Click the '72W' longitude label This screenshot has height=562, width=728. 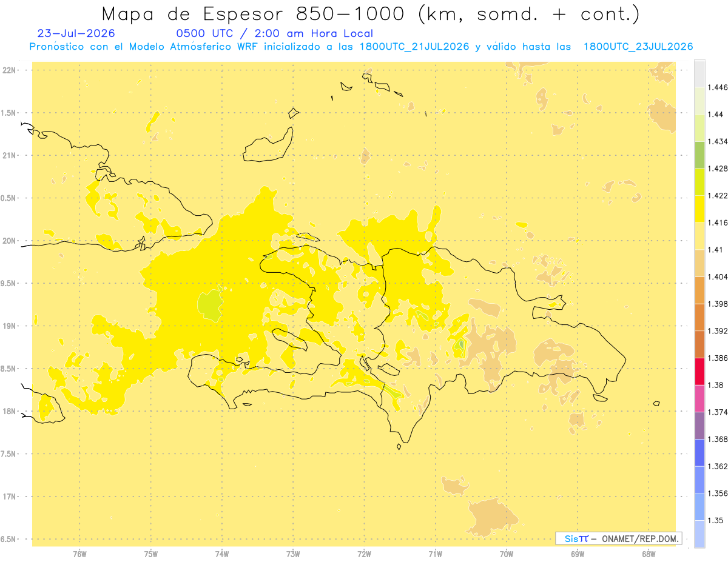click(364, 554)
